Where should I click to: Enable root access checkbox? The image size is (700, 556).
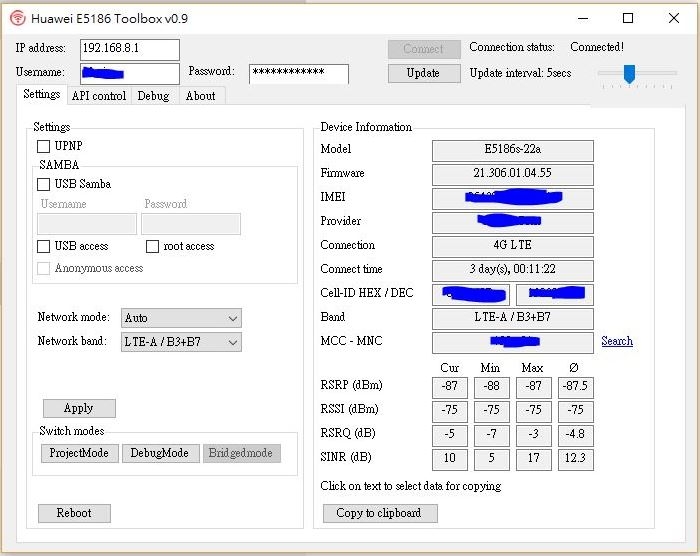coord(152,246)
